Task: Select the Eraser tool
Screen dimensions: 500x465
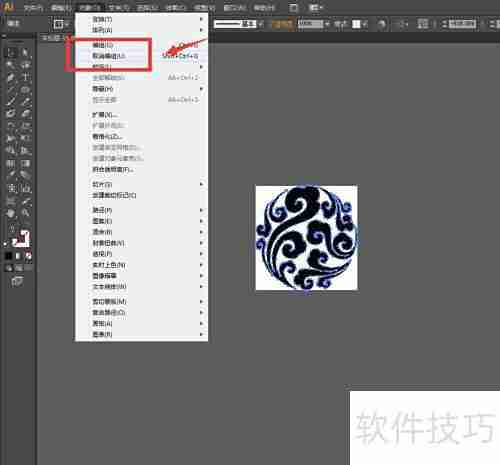Action: coord(25,114)
